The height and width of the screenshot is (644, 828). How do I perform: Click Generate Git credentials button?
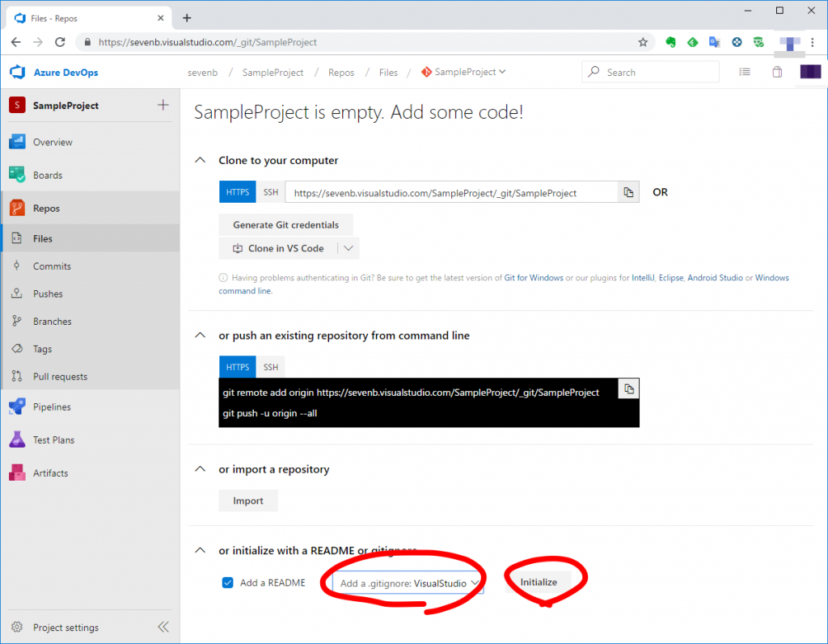pos(285,225)
